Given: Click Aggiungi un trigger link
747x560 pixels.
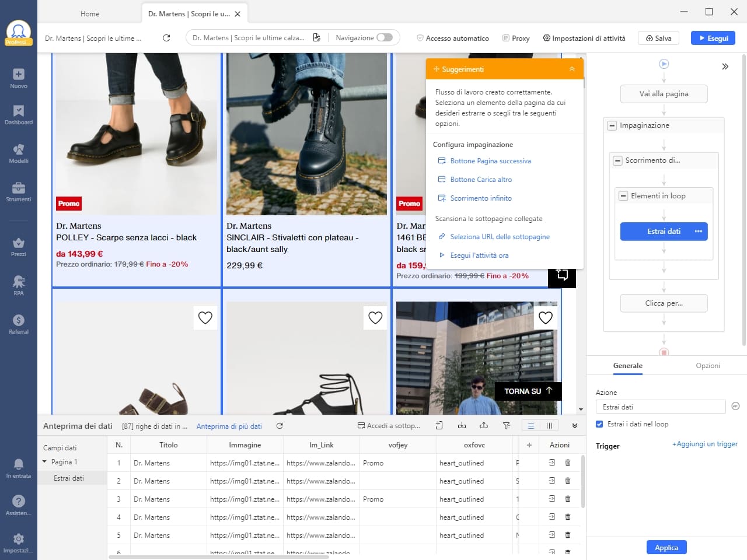Looking at the screenshot, I should [x=704, y=444].
